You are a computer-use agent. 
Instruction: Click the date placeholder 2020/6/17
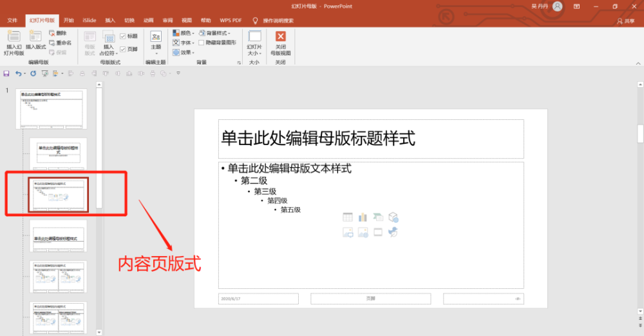258,299
